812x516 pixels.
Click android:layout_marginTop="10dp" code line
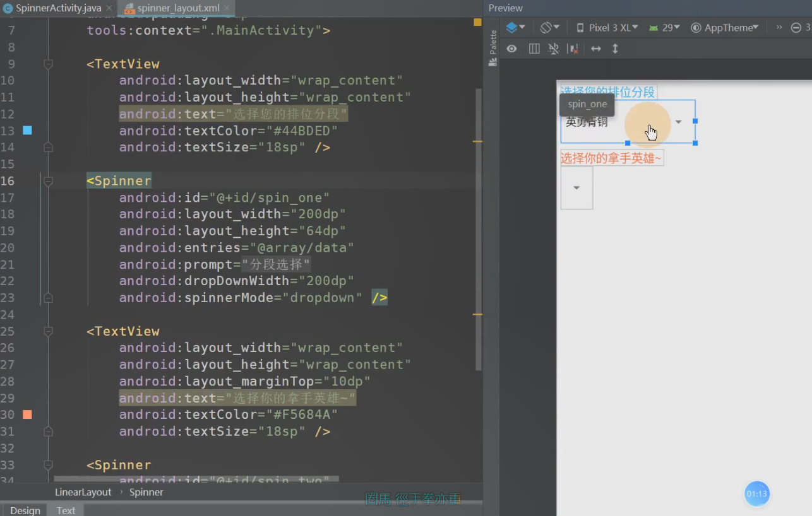tap(244, 381)
